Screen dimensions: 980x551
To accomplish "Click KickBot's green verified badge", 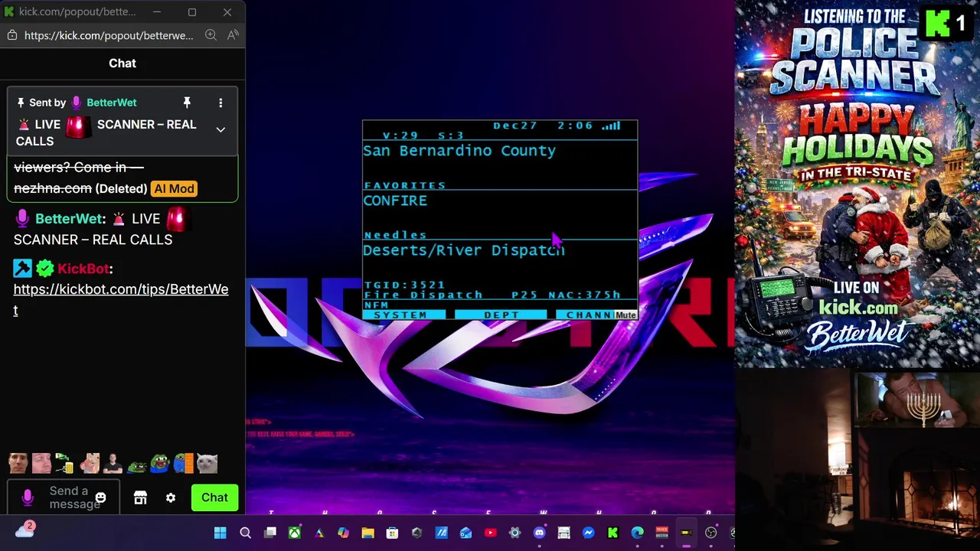I will 45,268.
